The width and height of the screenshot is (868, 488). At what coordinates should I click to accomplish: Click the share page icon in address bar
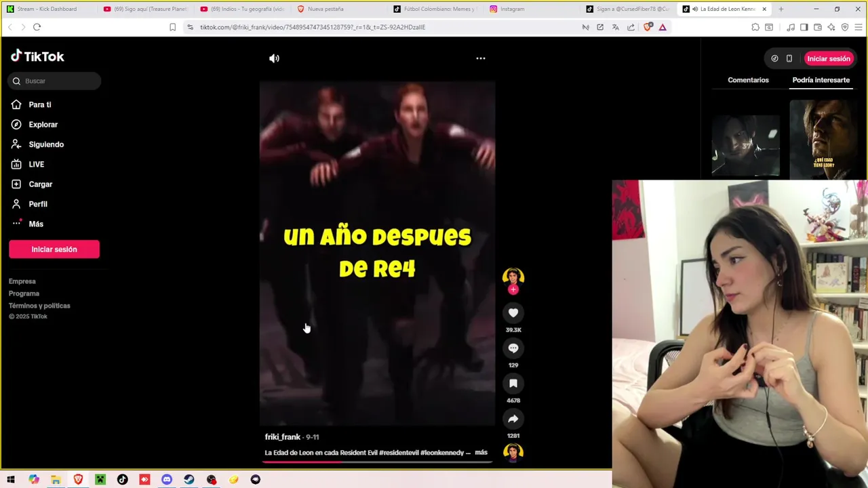(631, 27)
